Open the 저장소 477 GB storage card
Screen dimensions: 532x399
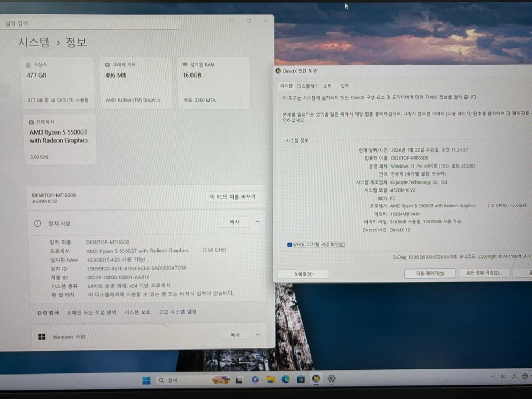coord(57,83)
